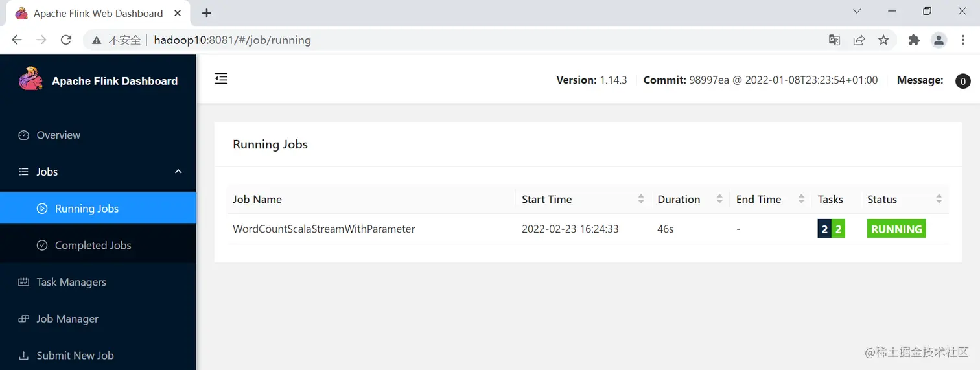980x370 pixels.
Task: Select Completed Jobs in the sidebar
Action: [98, 245]
